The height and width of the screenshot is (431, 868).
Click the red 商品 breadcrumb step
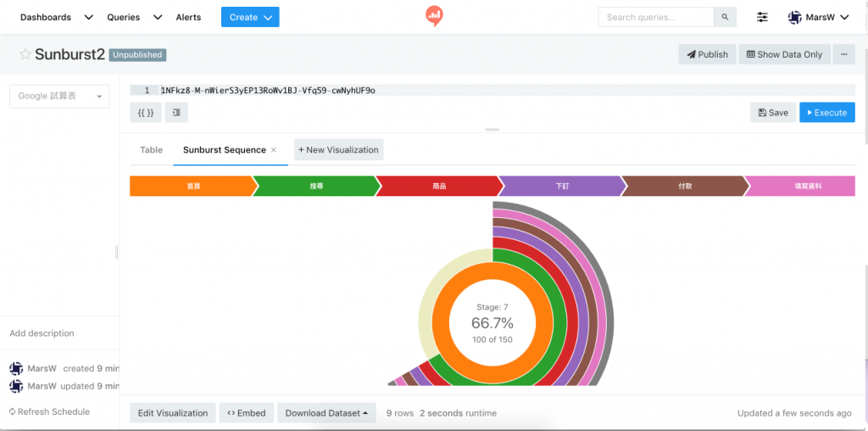point(439,186)
